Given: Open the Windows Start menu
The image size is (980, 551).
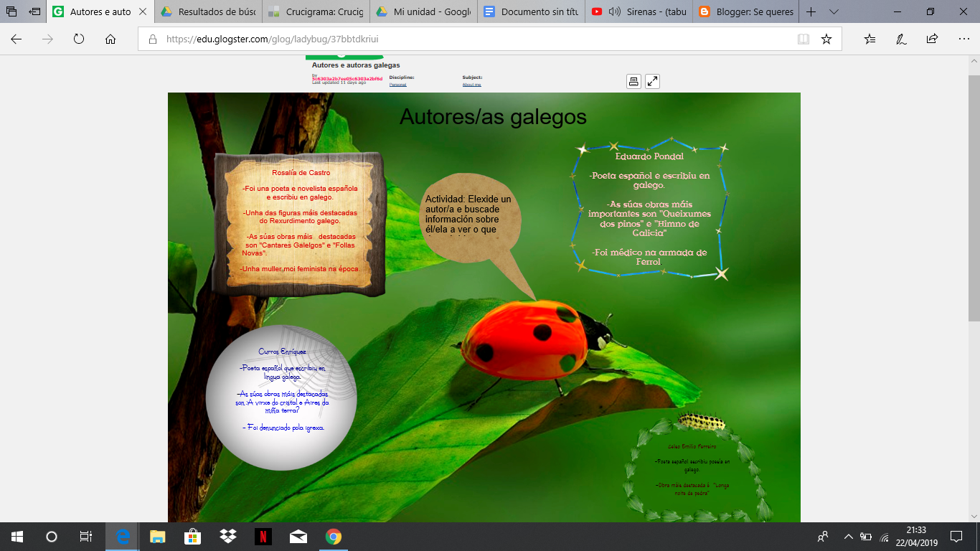Looking at the screenshot, I should 17,537.
